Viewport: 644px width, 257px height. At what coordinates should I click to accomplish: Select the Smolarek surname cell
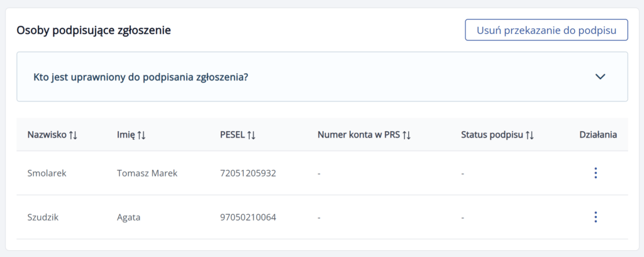(47, 173)
